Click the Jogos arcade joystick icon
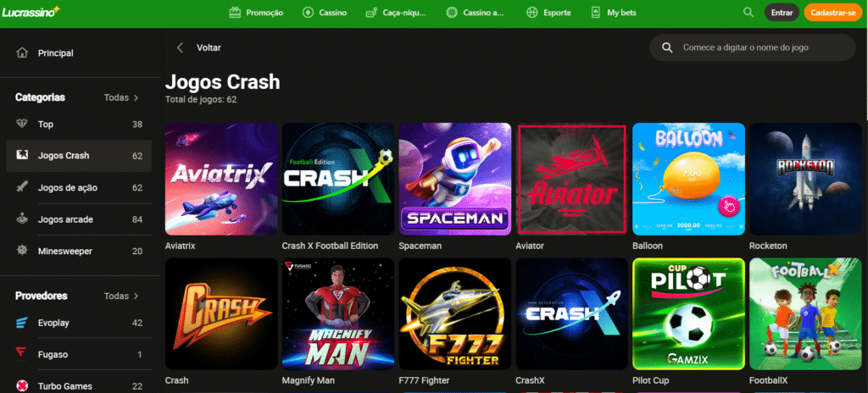868x393 pixels. click(x=22, y=219)
